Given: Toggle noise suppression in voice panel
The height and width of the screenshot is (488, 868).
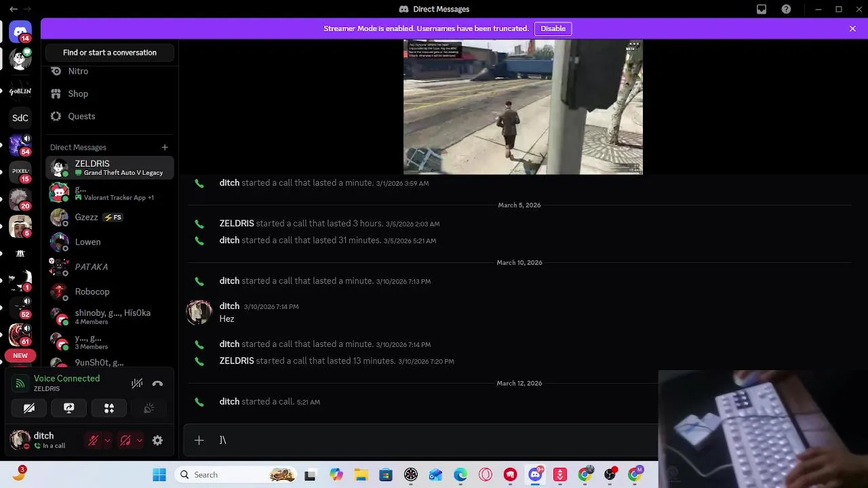Looking at the screenshot, I should 137,384.
